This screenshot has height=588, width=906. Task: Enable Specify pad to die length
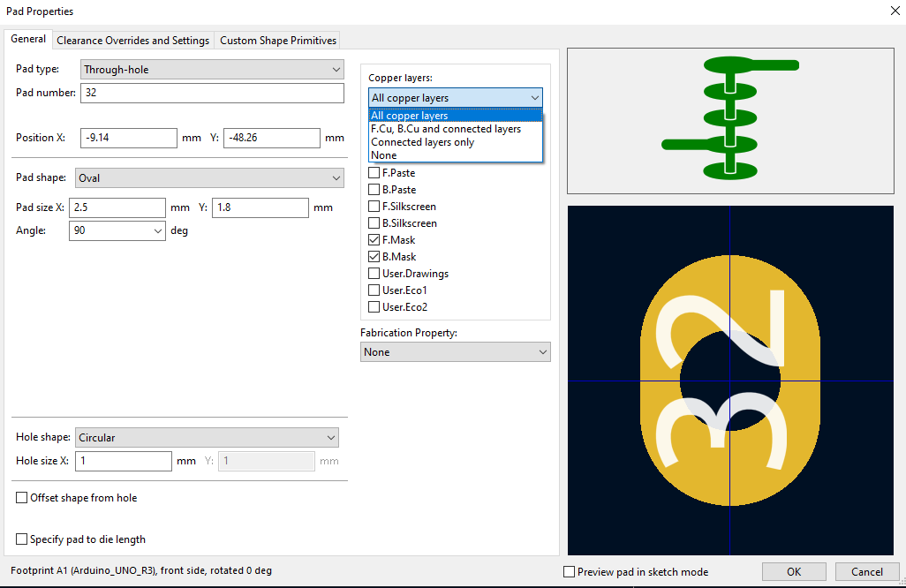pos(21,539)
